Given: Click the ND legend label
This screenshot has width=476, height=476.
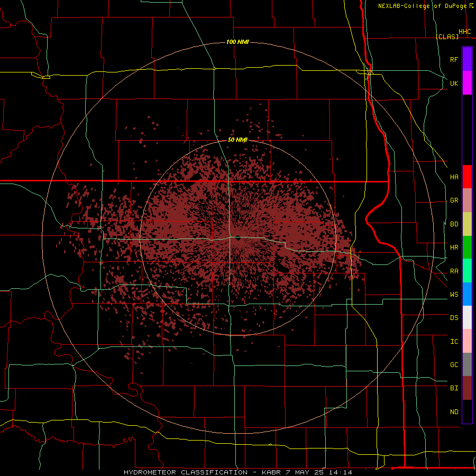Looking at the screenshot, I should click(x=454, y=412).
